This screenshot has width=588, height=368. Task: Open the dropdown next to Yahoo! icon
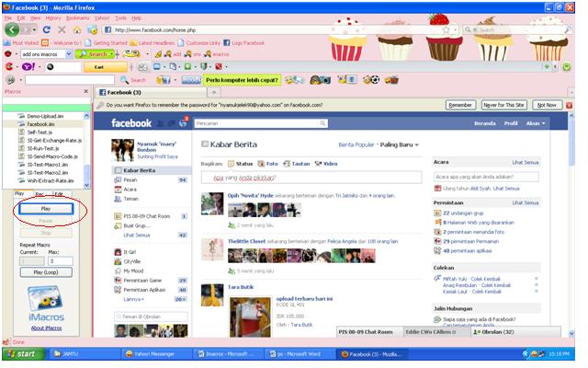[x=40, y=67]
